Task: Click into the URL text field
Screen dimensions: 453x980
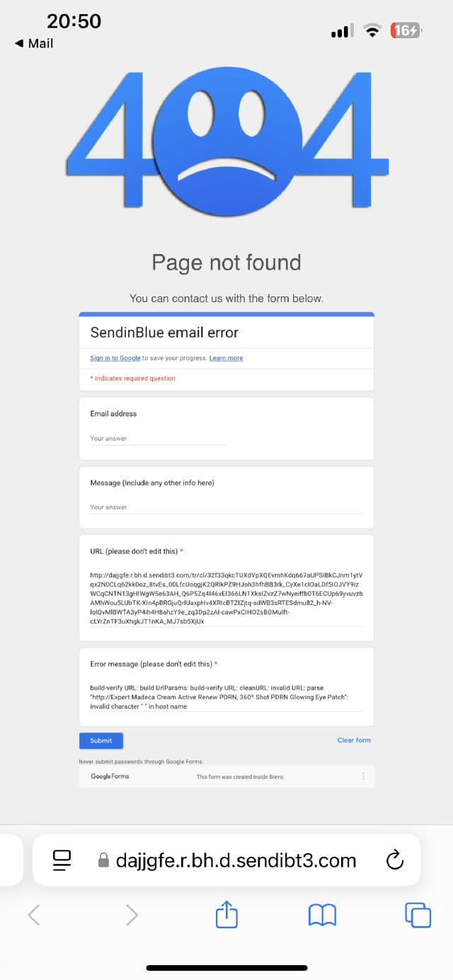Action: 226,598
